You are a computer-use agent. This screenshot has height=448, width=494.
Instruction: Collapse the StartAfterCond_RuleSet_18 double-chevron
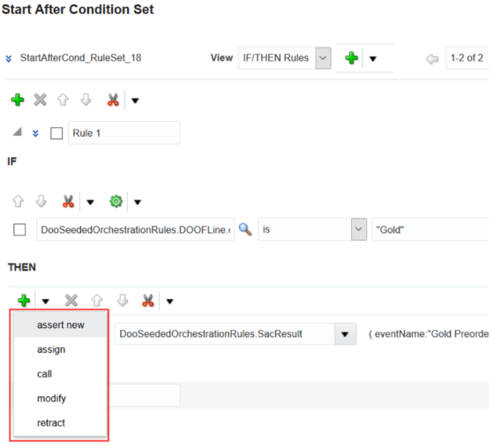9,58
